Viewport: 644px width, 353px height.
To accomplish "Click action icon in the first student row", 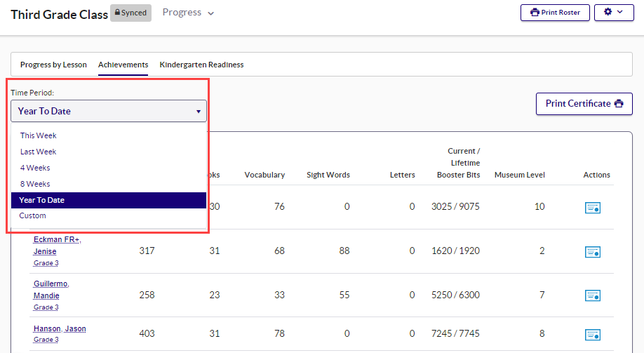I will [592, 207].
